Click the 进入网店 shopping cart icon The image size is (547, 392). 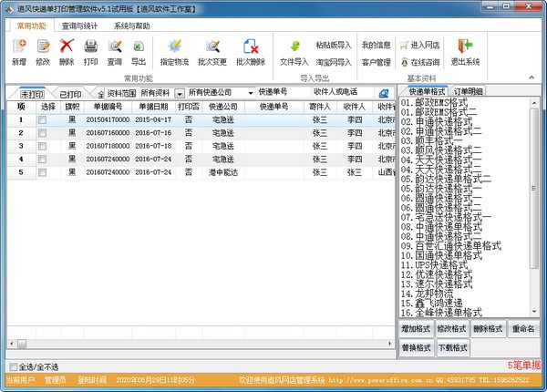pyautogui.click(x=404, y=45)
